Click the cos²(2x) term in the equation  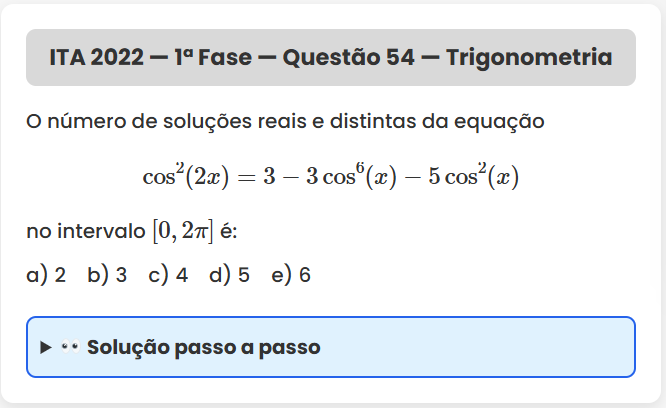186,177
